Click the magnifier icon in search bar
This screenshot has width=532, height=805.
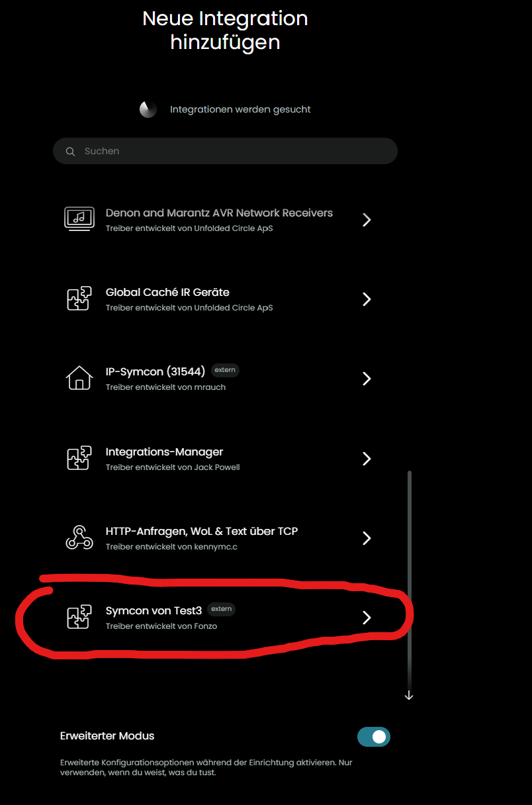pos(70,152)
